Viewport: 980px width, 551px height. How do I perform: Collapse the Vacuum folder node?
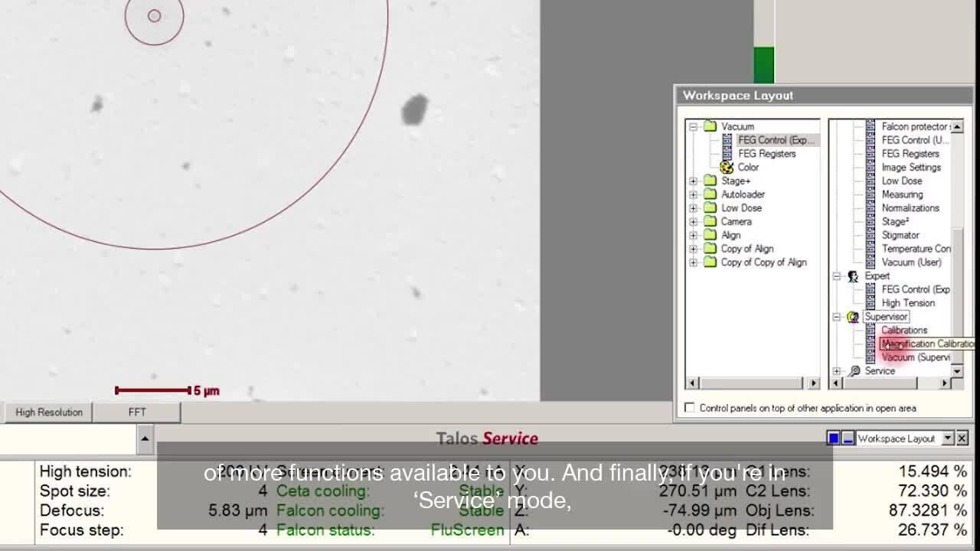(694, 126)
